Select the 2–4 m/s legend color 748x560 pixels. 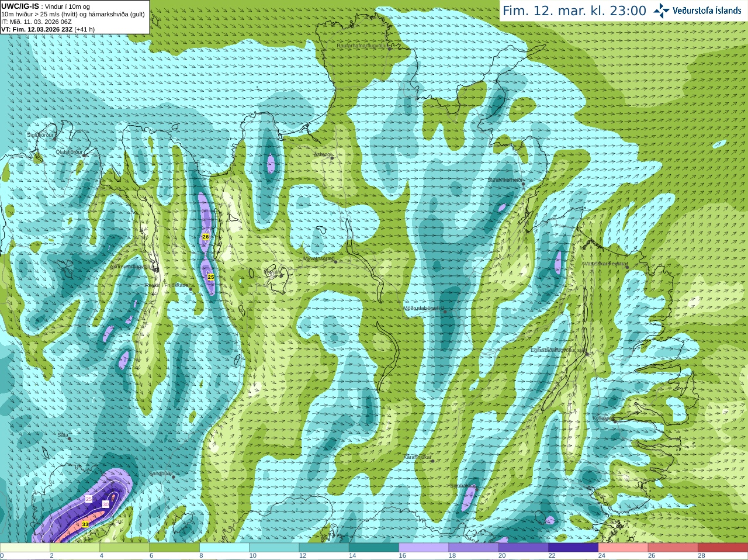pos(75,548)
